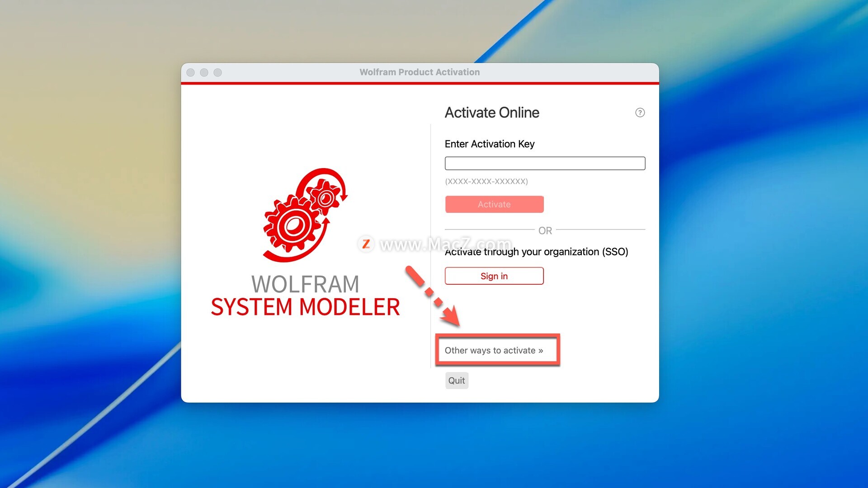Click the WOLFRAM SYSTEM MODELER wordmark
The height and width of the screenshot is (488, 868).
coord(305,296)
